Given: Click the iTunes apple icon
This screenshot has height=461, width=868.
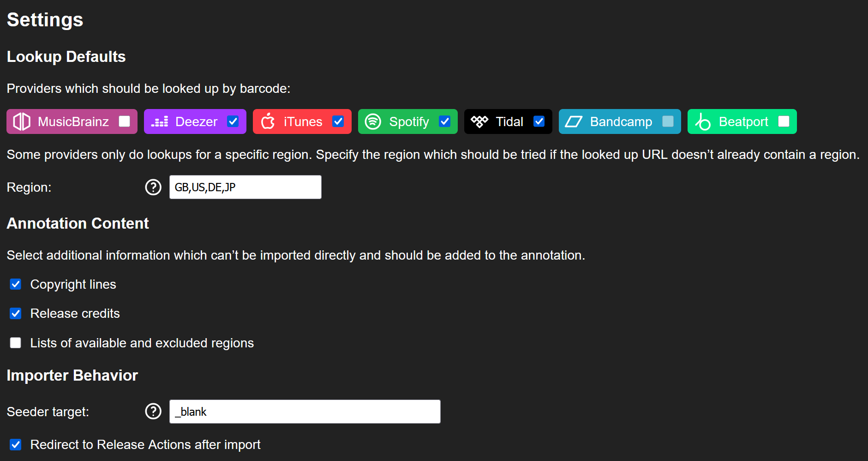Looking at the screenshot, I should [x=268, y=121].
